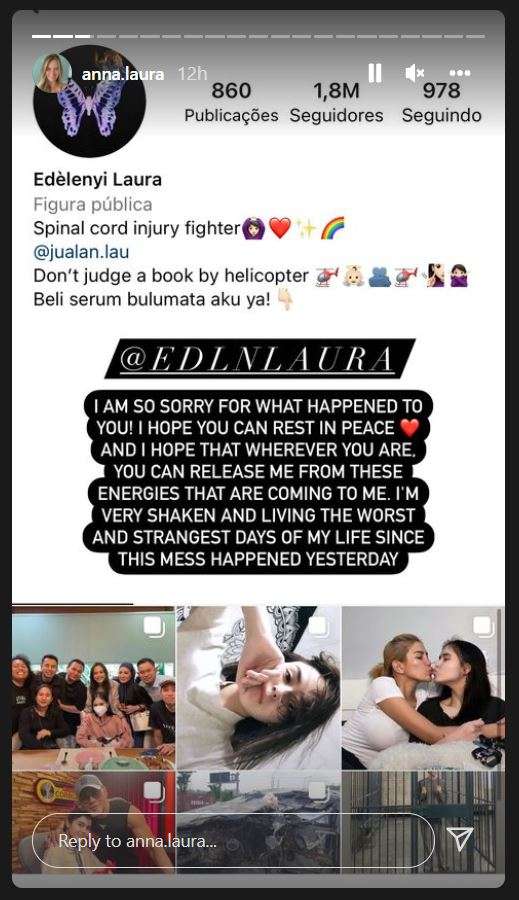The image size is (519, 900).
Task: Send reply with the paper plane icon
Action: tap(460, 839)
